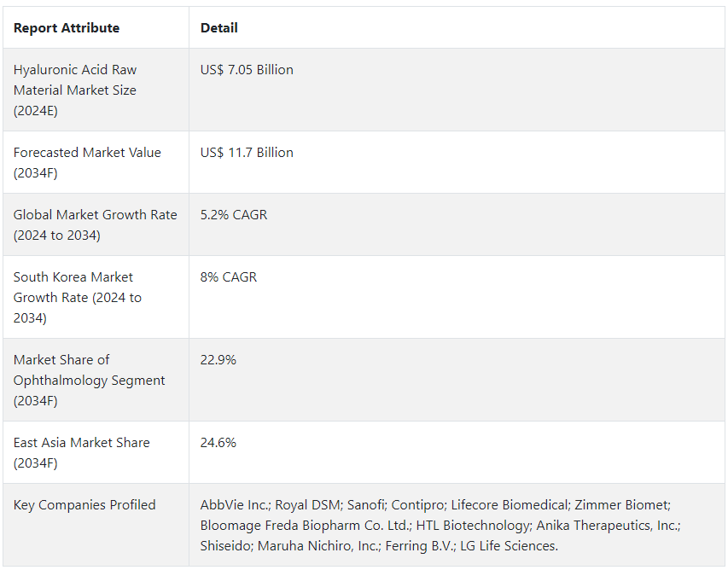Click the 8% CAGR value
This screenshot has width=728, height=570.
coord(229,277)
